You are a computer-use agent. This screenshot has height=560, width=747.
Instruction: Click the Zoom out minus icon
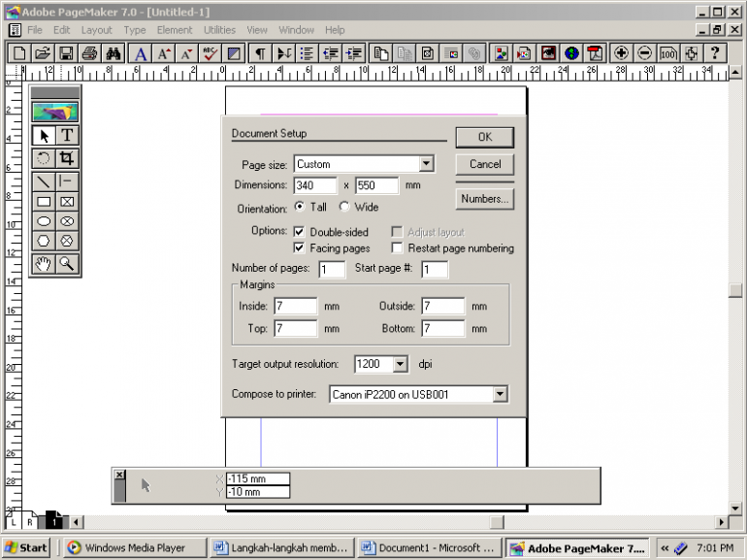point(644,53)
